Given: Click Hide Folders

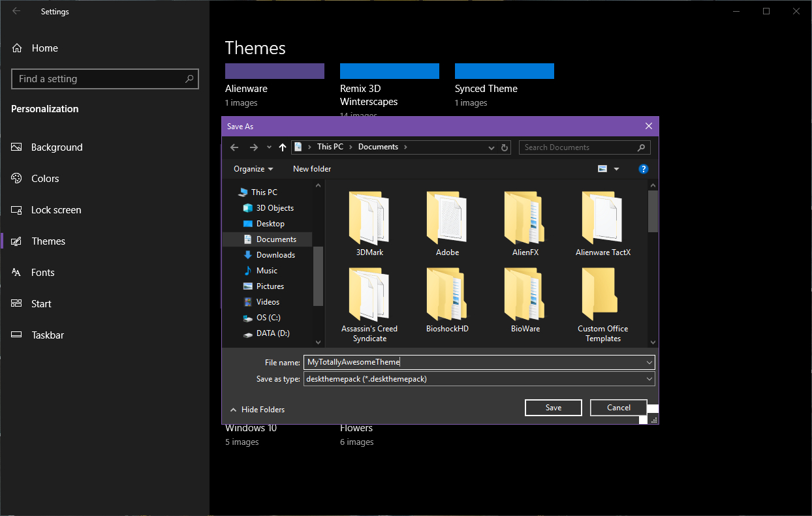Looking at the screenshot, I should coord(262,410).
